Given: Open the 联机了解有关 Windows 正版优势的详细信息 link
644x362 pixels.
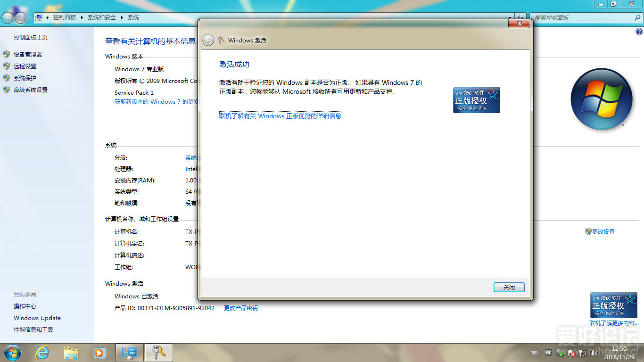Looking at the screenshot, I should (280, 116).
